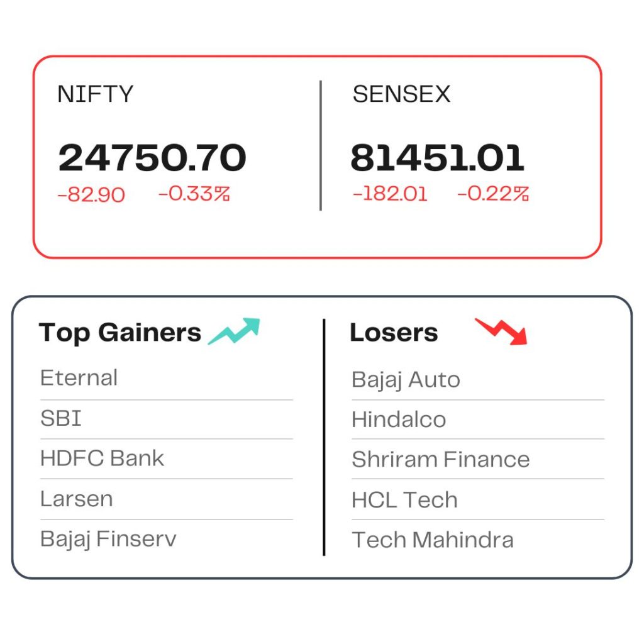Select HDFC Bank from gainers
The width and height of the screenshot is (644, 644).
point(103,458)
